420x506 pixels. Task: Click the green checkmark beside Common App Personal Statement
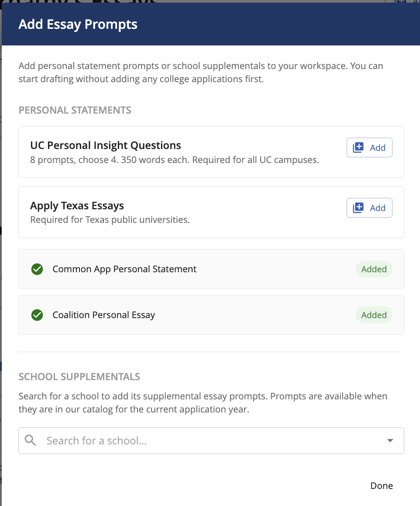(37, 269)
